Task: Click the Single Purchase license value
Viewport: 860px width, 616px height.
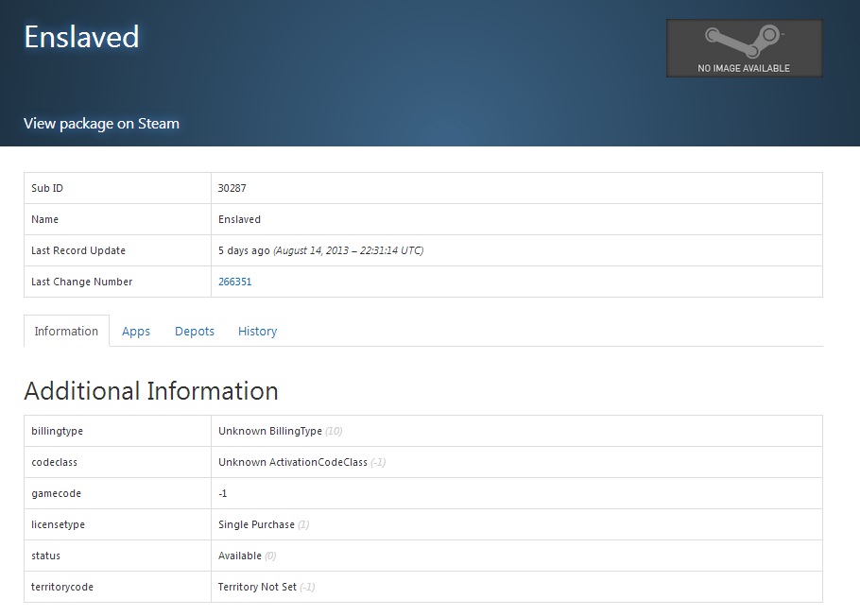Action: [256, 524]
